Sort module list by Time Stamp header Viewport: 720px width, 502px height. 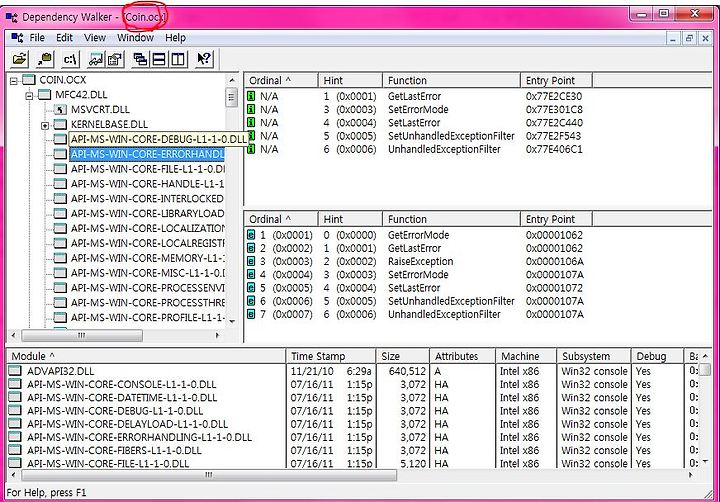[331, 356]
